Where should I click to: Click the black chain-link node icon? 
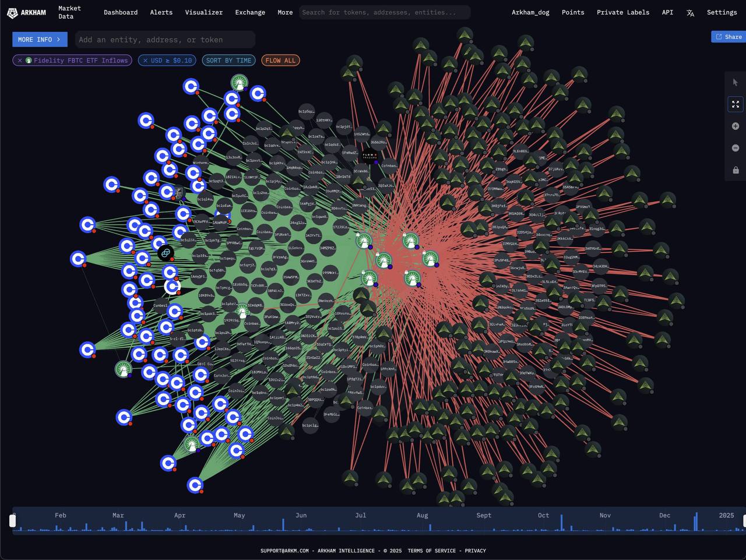tap(166, 253)
